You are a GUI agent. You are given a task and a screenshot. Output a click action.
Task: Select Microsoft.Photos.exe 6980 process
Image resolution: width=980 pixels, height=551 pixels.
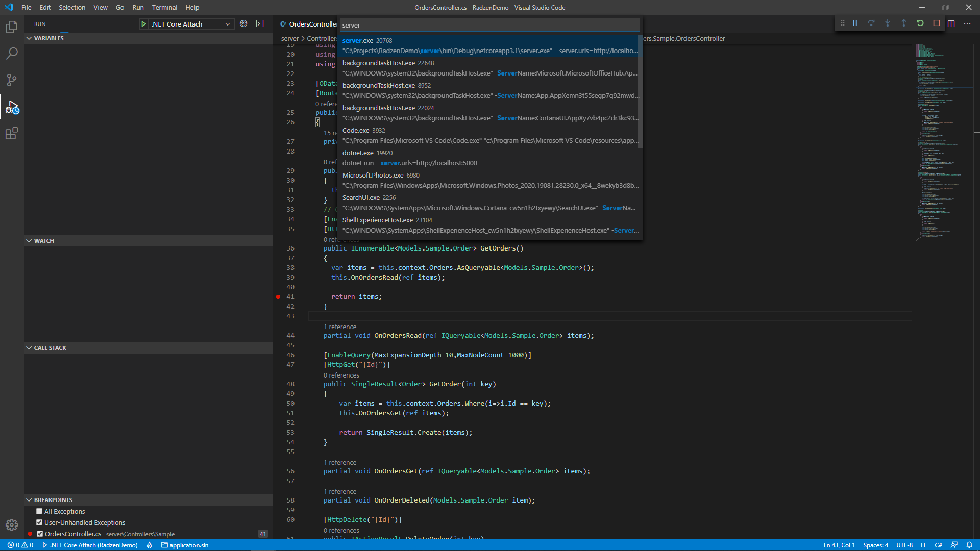pos(487,180)
